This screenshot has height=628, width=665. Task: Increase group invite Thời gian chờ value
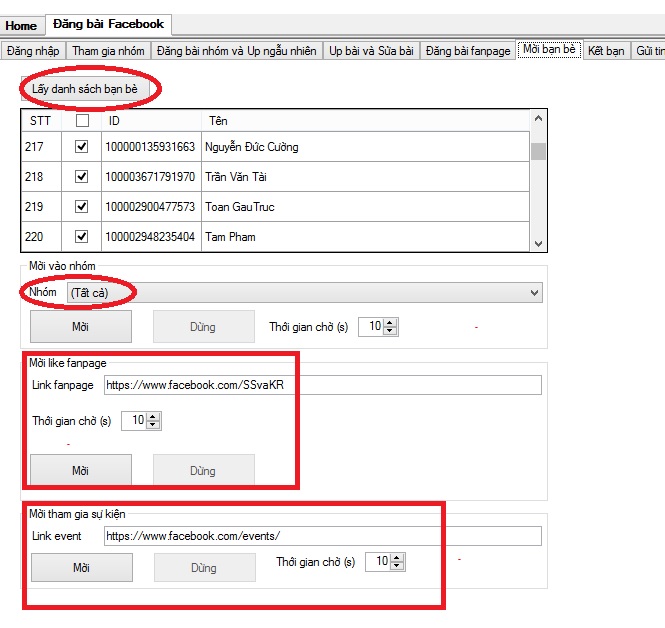coord(391,323)
